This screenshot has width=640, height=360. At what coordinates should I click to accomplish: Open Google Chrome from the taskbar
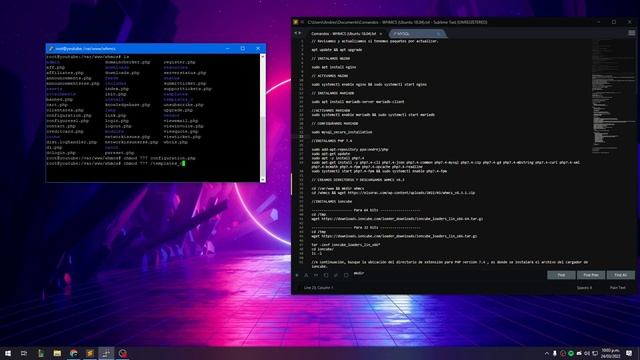[x=73, y=353]
